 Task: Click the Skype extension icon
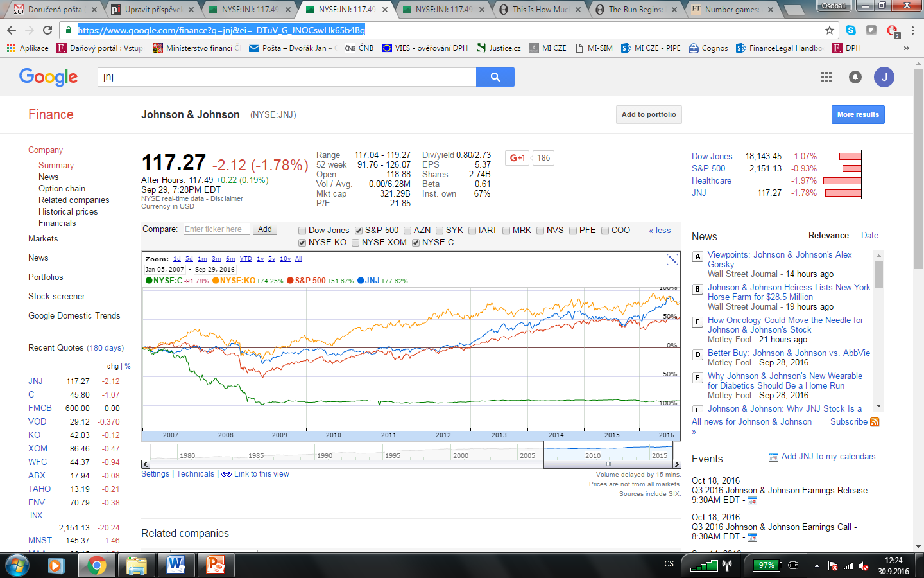tap(851, 30)
